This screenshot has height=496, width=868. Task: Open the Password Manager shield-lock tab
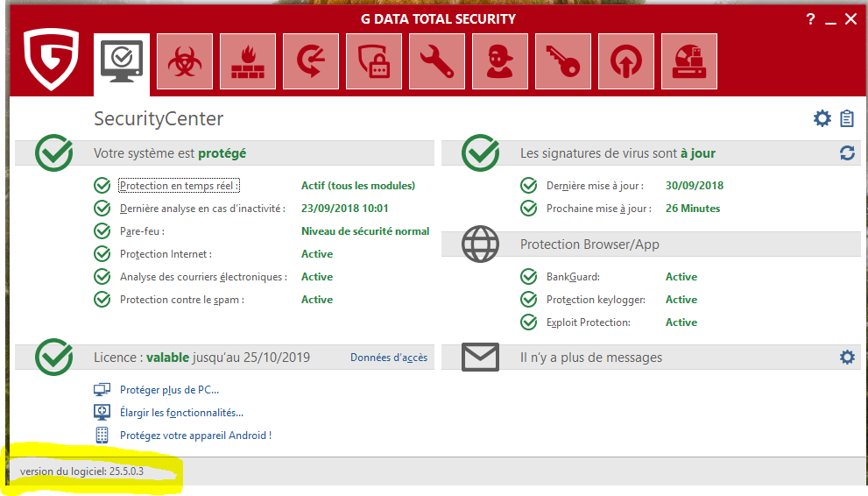(x=374, y=61)
